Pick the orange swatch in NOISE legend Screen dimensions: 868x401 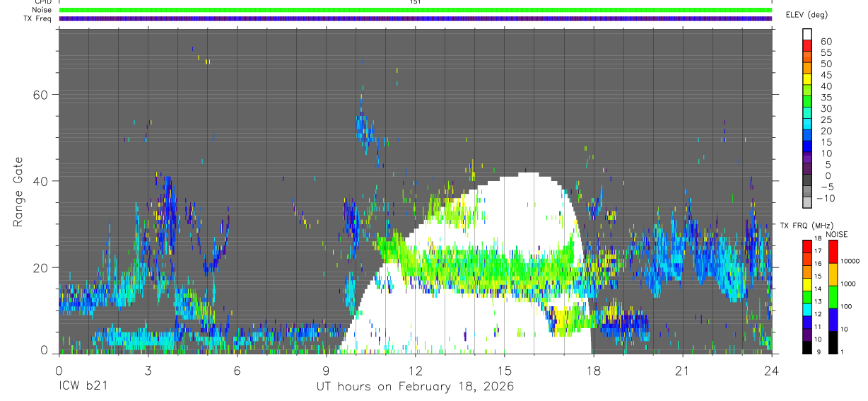pos(833,274)
